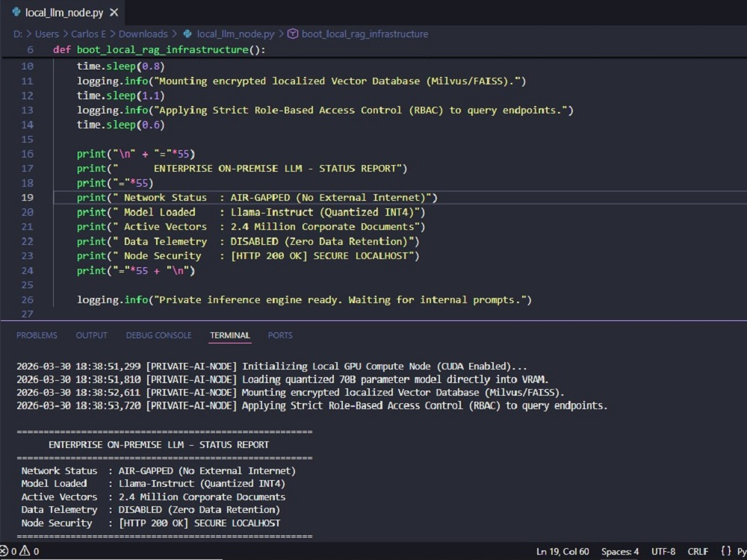
Task: Click code line 'Model Loaded : Llama-Instruct'
Action: point(251,212)
